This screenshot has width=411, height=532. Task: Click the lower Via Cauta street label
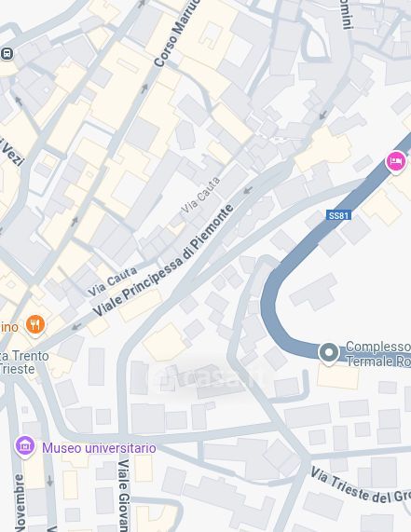pos(113,281)
